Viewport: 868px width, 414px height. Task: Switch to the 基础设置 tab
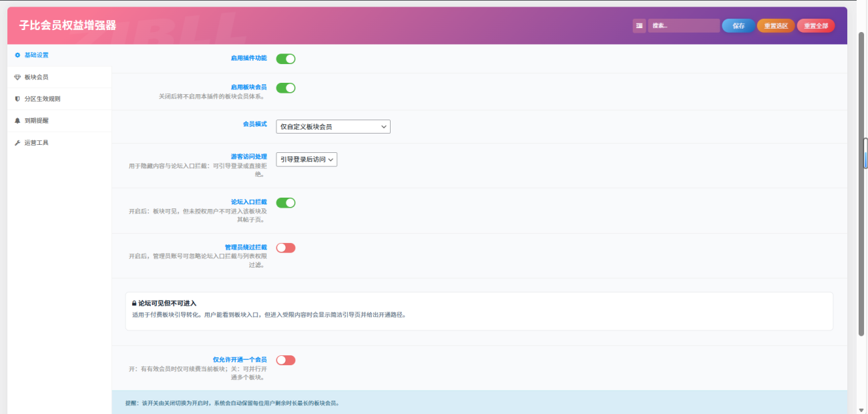(36, 55)
